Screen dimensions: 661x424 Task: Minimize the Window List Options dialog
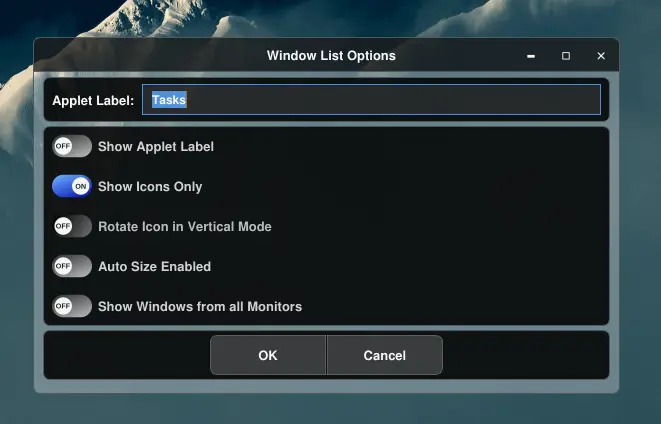[530, 56]
